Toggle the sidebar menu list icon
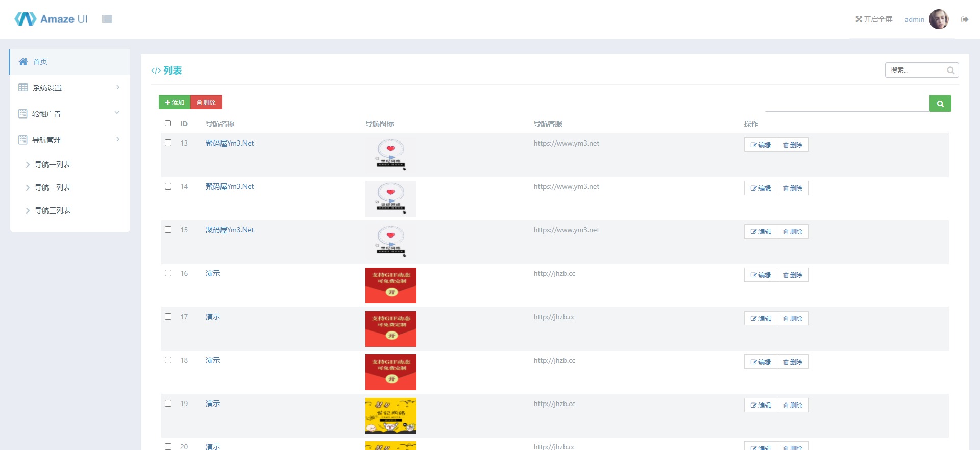980x450 pixels. tap(107, 19)
